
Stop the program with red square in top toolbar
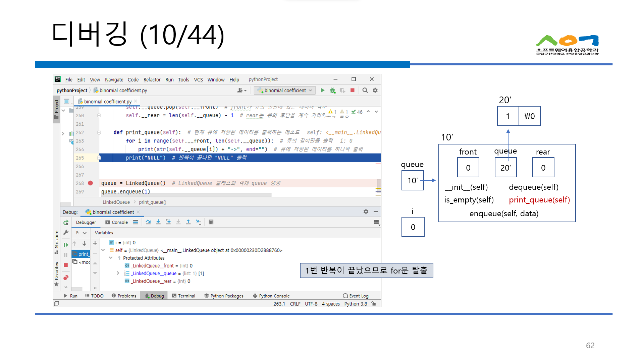pyautogui.click(x=352, y=90)
